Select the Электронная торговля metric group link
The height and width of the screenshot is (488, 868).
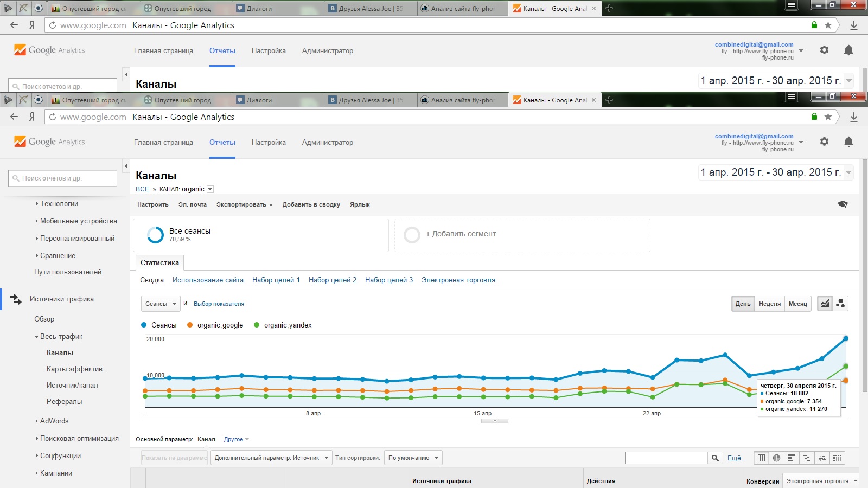[458, 280]
